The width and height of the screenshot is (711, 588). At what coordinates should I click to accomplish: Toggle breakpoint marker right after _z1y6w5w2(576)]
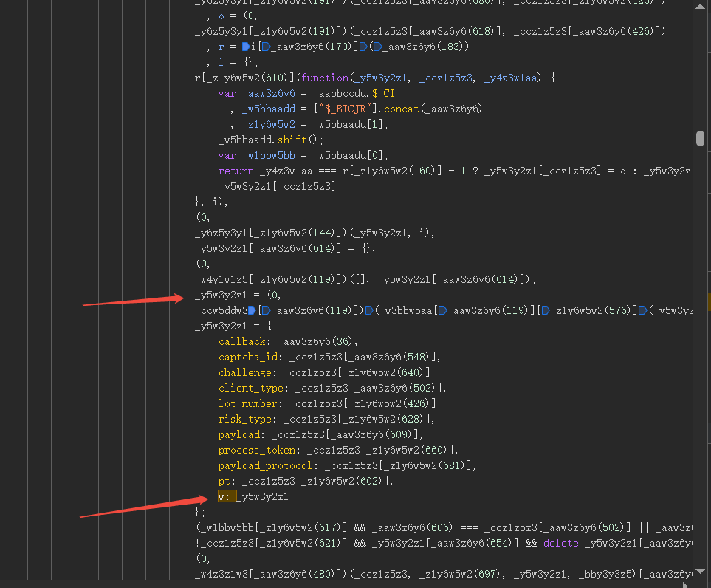[x=642, y=310]
